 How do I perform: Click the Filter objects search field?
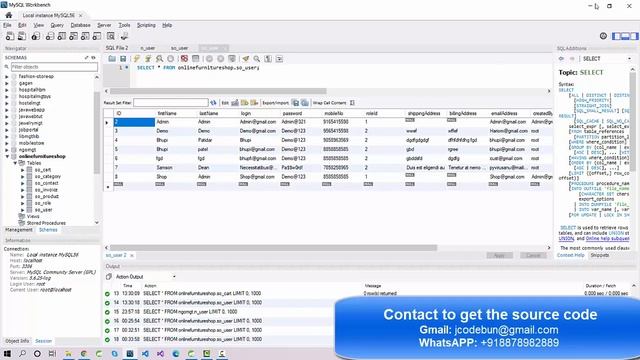[x=54, y=67]
